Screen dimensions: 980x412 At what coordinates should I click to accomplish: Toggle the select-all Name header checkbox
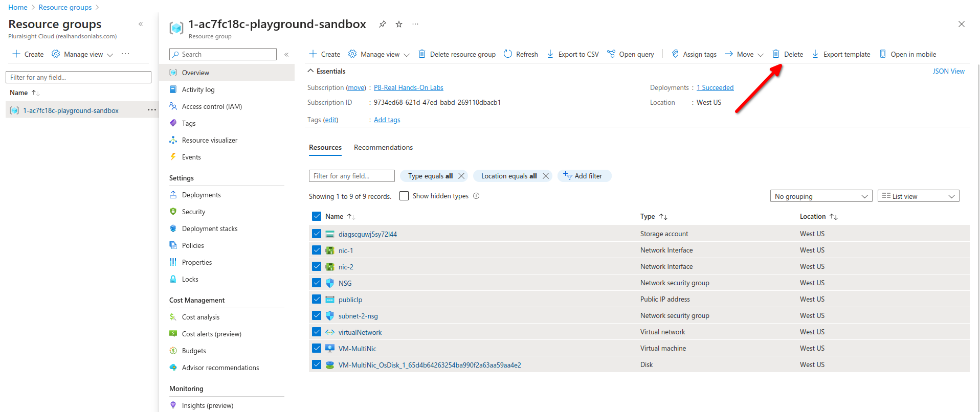[317, 216]
